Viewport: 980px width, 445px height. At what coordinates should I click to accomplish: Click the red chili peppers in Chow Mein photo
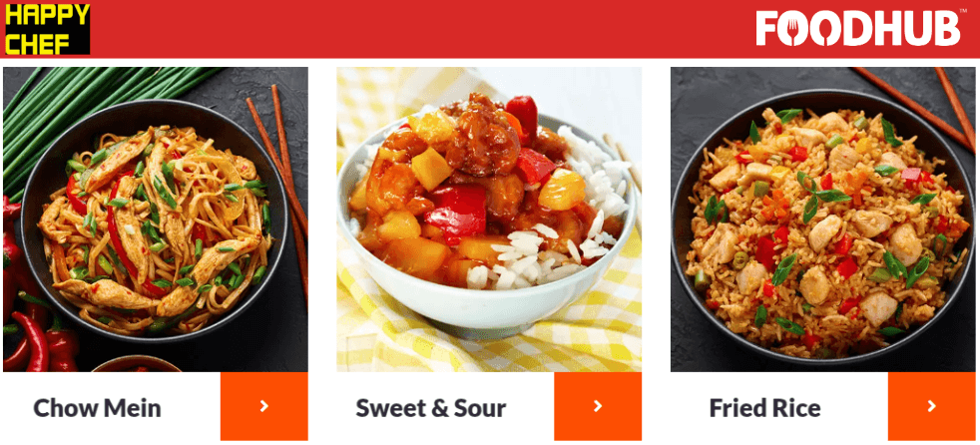tap(31, 325)
